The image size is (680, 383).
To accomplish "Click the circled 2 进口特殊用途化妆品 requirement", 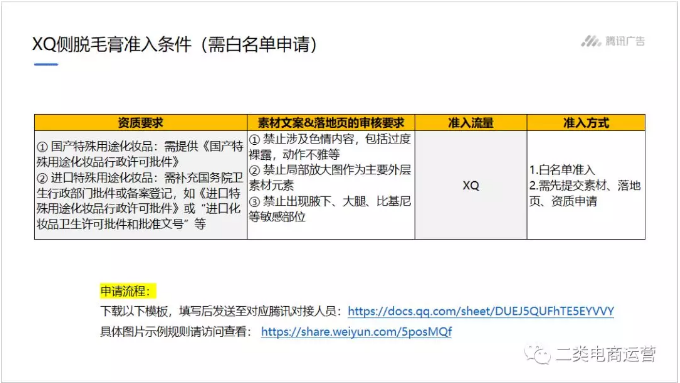I will (x=140, y=200).
